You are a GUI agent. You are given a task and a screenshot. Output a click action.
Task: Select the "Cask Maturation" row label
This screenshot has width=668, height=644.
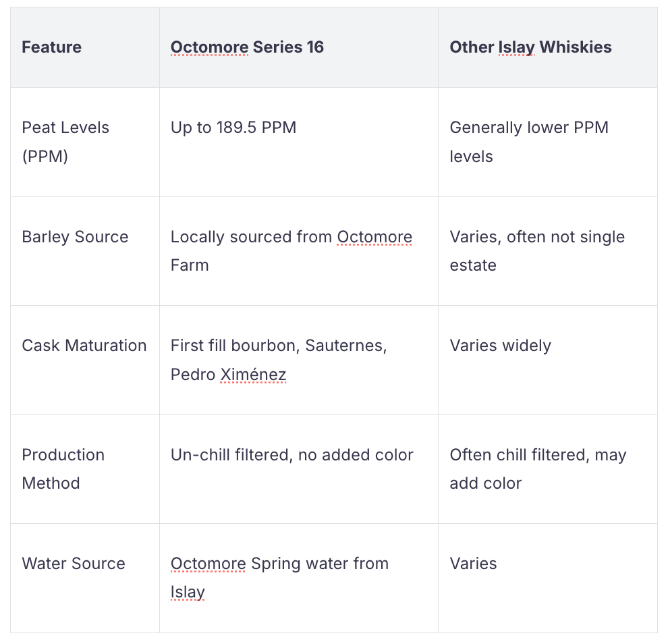pos(84,346)
